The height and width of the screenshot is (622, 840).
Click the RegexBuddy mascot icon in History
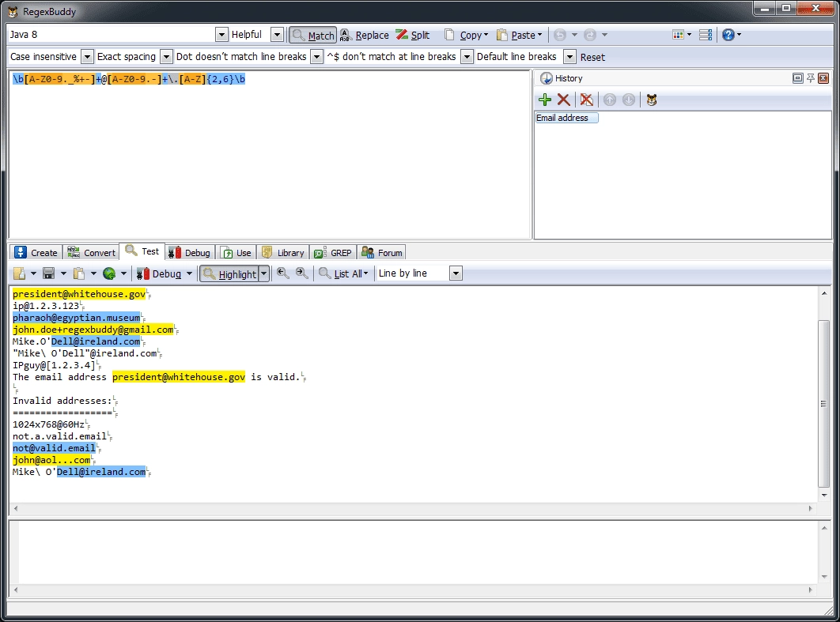(652, 100)
